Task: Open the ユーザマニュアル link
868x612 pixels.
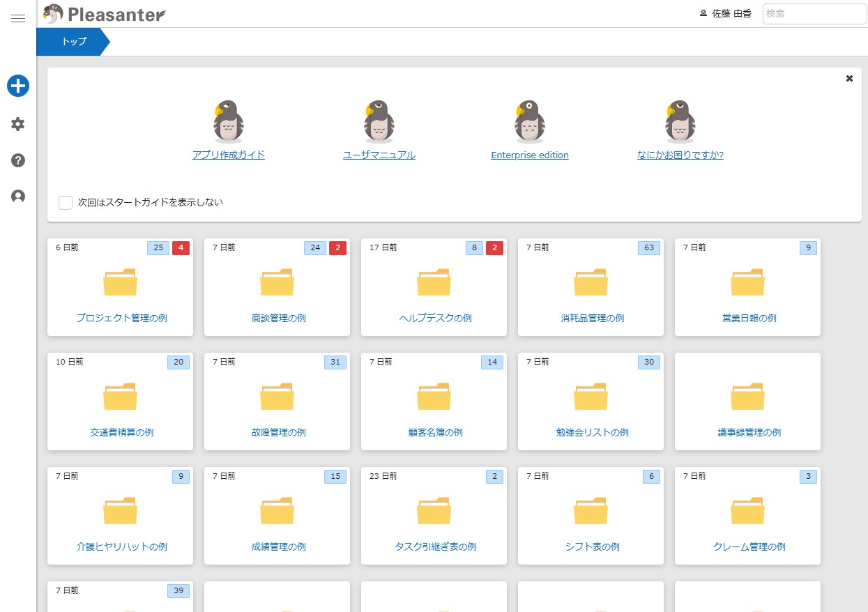Action: click(379, 155)
